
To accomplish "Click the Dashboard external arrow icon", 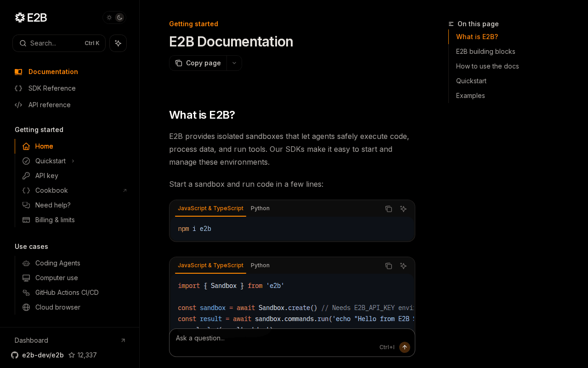I will (x=123, y=340).
